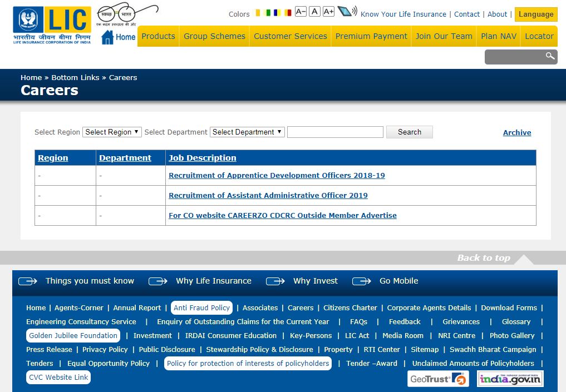The height and width of the screenshot is (392, 566).
Task: Increase font size with A+ button
Action: pos(328,12)
